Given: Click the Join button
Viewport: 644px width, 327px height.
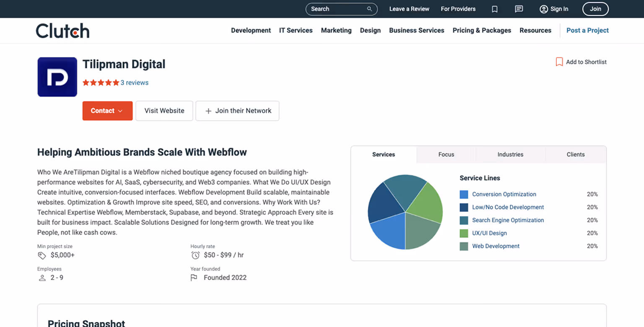Looking at the screenshot, I should [x=595, y=9].
